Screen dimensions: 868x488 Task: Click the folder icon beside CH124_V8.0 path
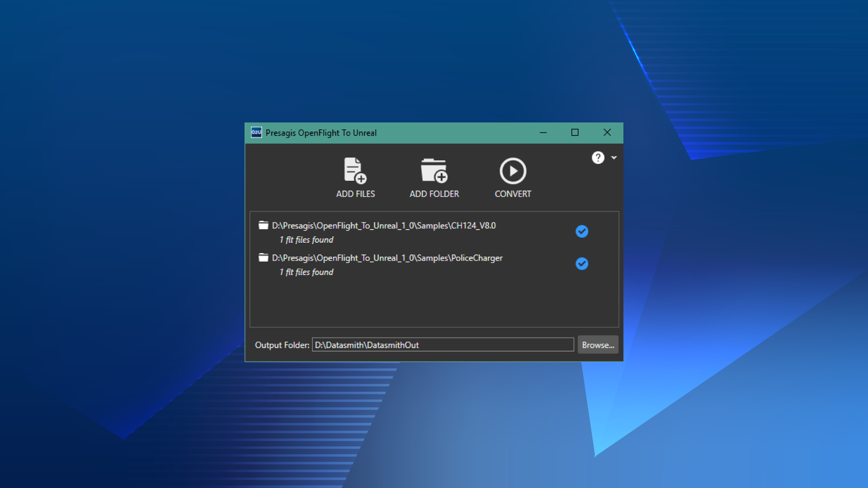(263, 225)
